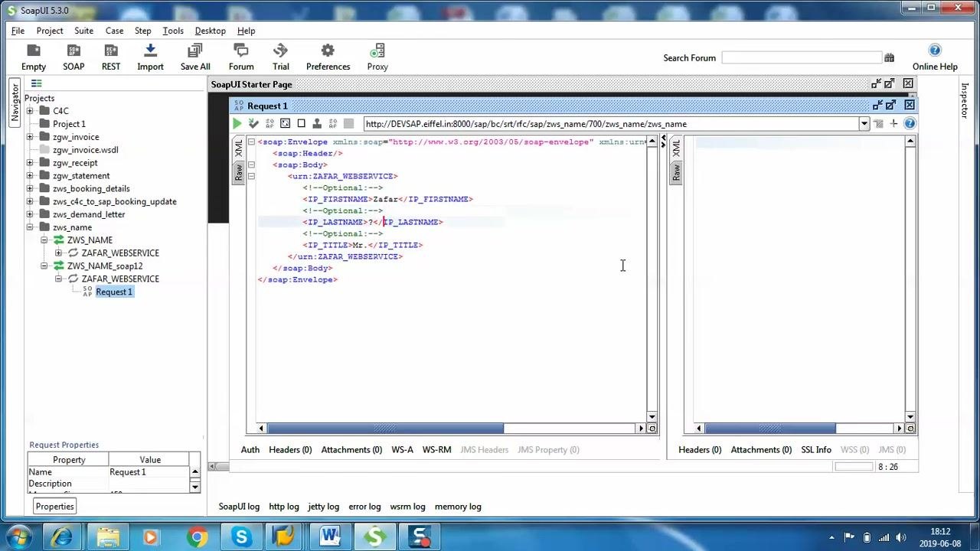Screen dimensions: 980x551
Task: Open the SoapUI log tab
Action: tap(239, 507)
